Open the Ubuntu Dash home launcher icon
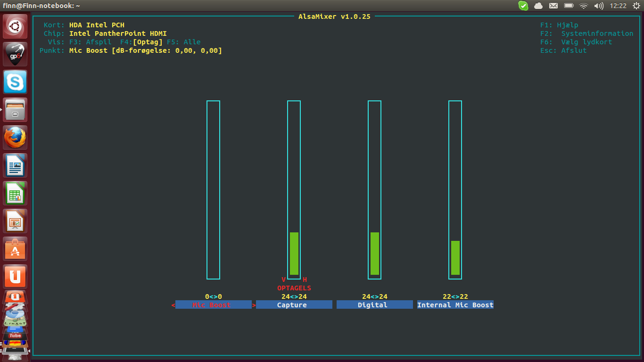The image size is (644, 362). click(x=15, y=26)
